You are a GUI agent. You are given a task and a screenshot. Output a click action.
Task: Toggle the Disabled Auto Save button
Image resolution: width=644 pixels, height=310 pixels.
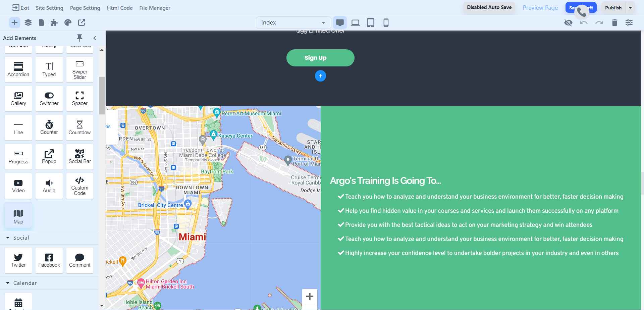click(489, 7)
